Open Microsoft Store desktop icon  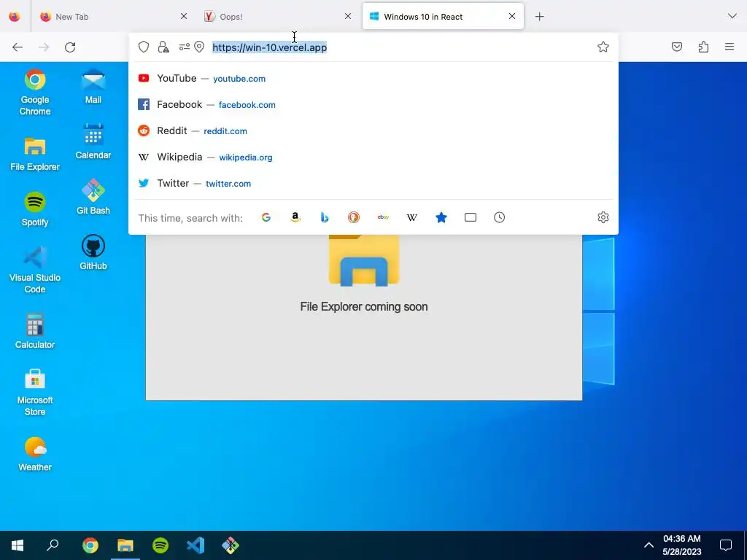click(x=35, y=392)
